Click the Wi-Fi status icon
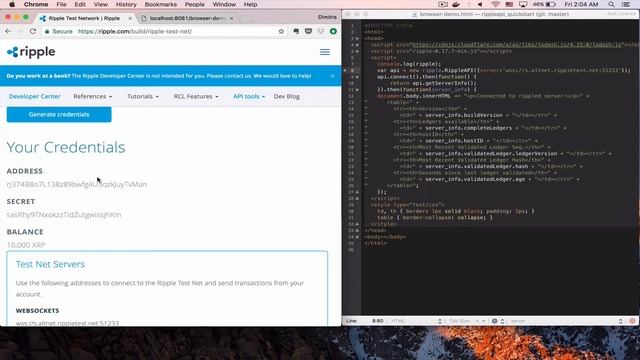Screen dimensions: 640x360 (x=495, y=4)
